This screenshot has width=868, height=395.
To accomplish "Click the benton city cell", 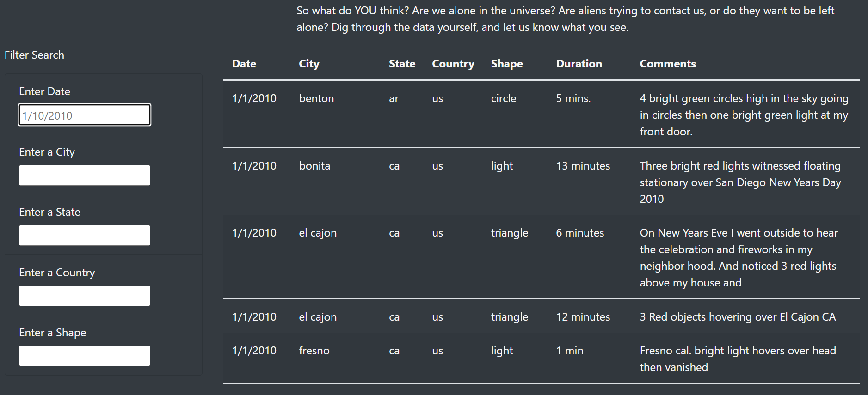I will (316, 98).
